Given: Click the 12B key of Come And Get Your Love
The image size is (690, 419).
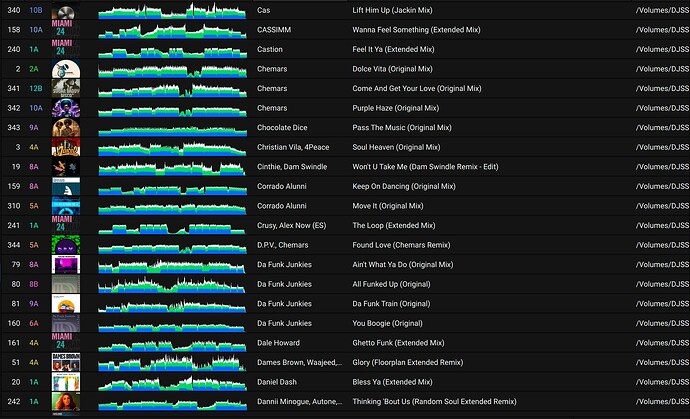Looking at the screenshot, I should coord(33,88).
